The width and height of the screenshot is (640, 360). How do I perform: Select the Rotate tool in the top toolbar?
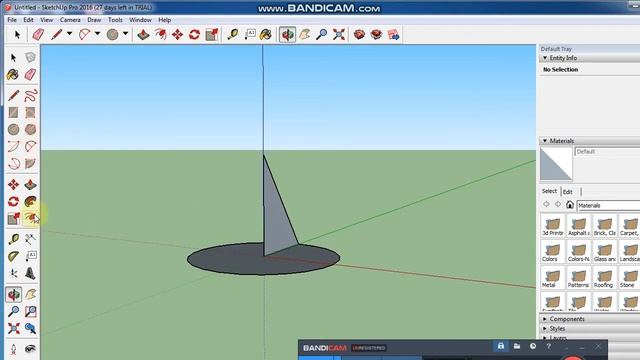click(194, 35)
